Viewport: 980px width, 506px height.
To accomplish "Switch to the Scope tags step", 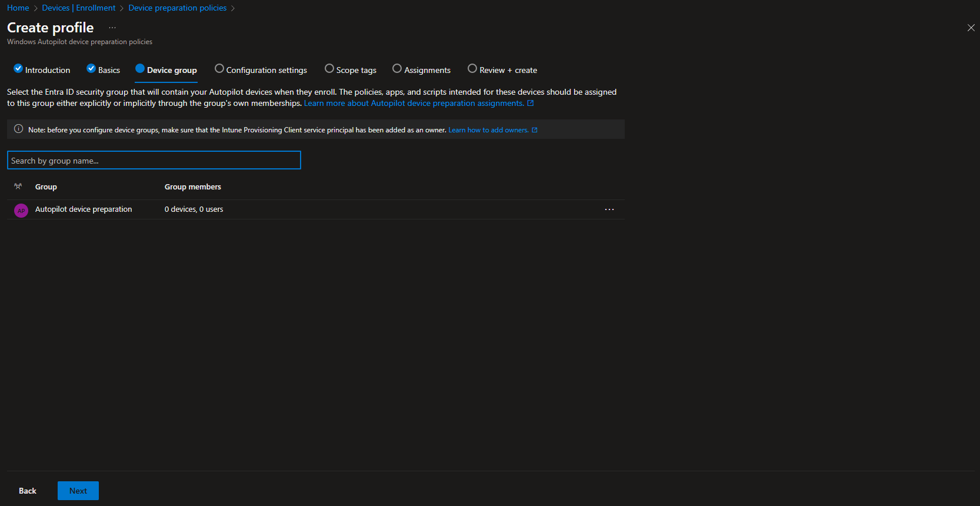I will tap(351, 70).
